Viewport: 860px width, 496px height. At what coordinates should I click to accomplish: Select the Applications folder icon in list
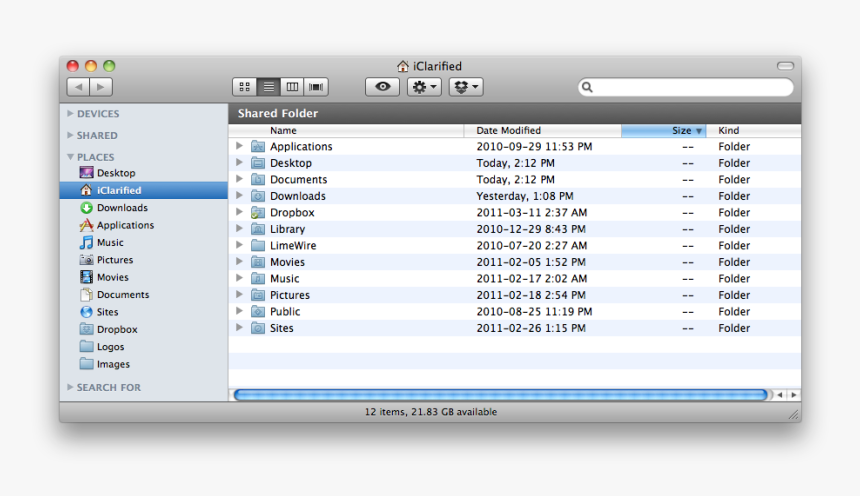(258, 146)
